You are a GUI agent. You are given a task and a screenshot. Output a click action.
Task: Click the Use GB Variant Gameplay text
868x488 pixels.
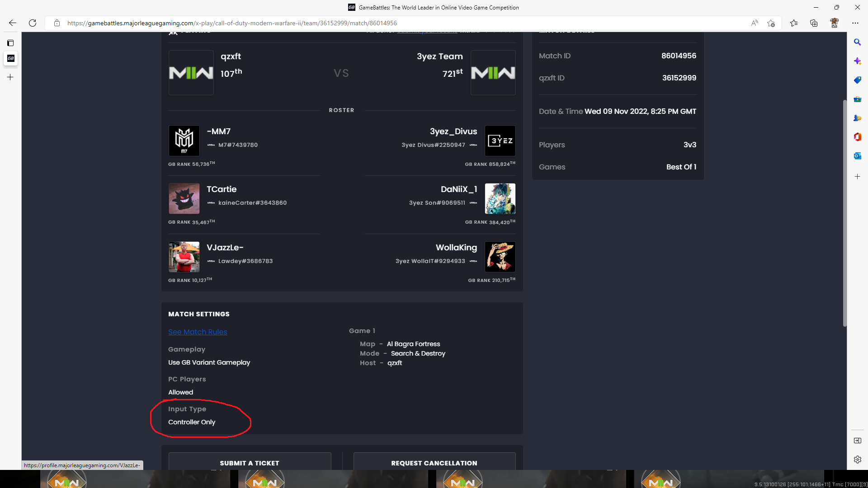[x=209, y=362]
